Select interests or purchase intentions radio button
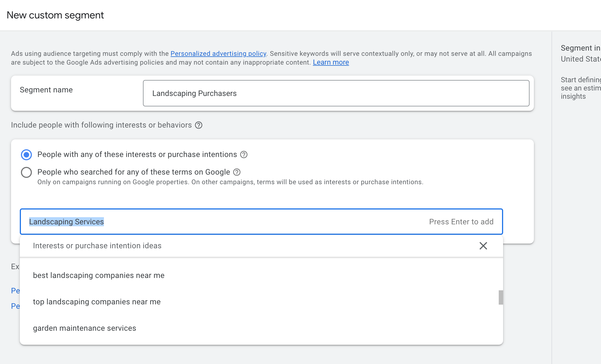The width and height of the screenshot is (601, 364). [26, 155]
